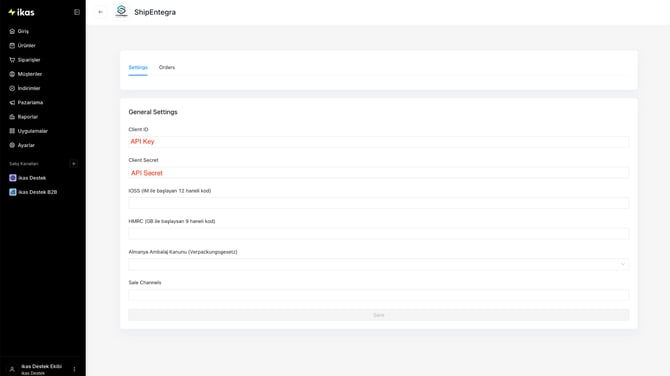The image size is (670, 376).
Task: Open Ayarlar settings gear in sidebar
Action: 12,145
